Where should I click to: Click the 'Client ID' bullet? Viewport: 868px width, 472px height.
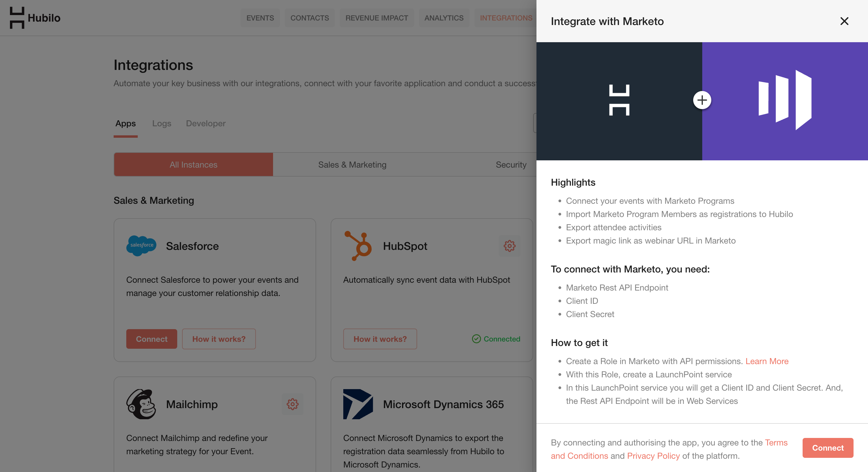pos(582,301)
